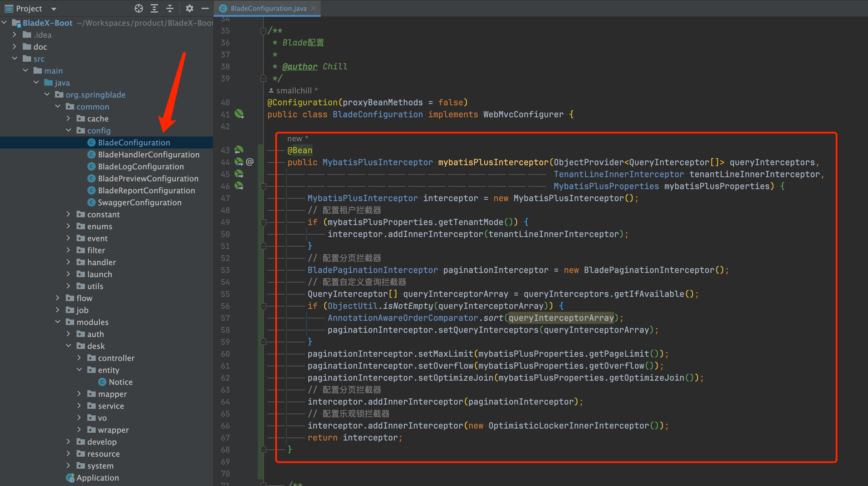Image resolution: width=868 pixels, height=486 pixels.
Task: Expand the enums package
Action: 68,226
